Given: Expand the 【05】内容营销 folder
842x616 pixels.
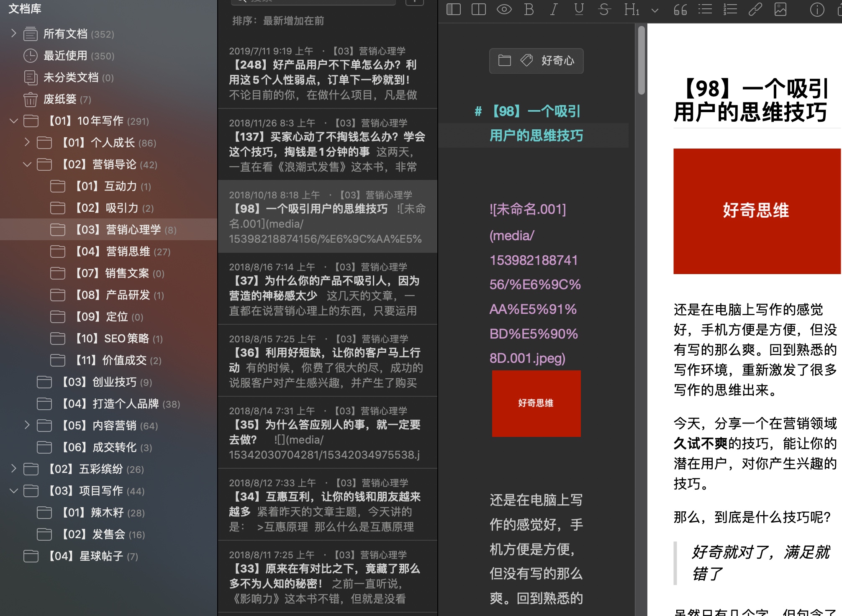Looking at the screenshot, I should [27, 426].
